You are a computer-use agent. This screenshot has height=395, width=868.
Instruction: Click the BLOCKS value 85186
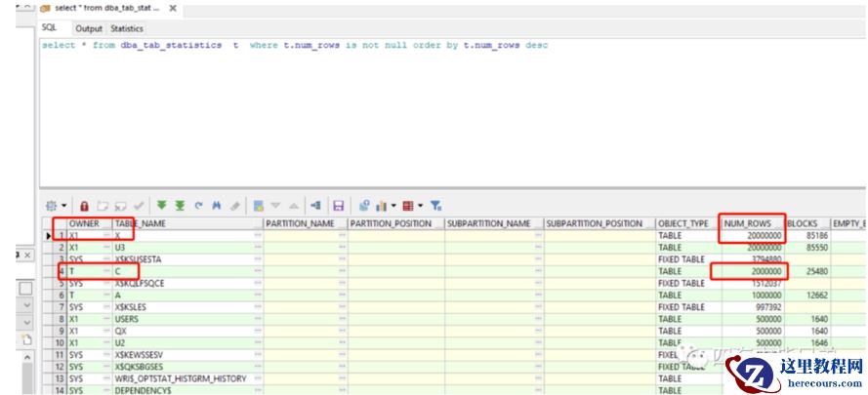816,236
